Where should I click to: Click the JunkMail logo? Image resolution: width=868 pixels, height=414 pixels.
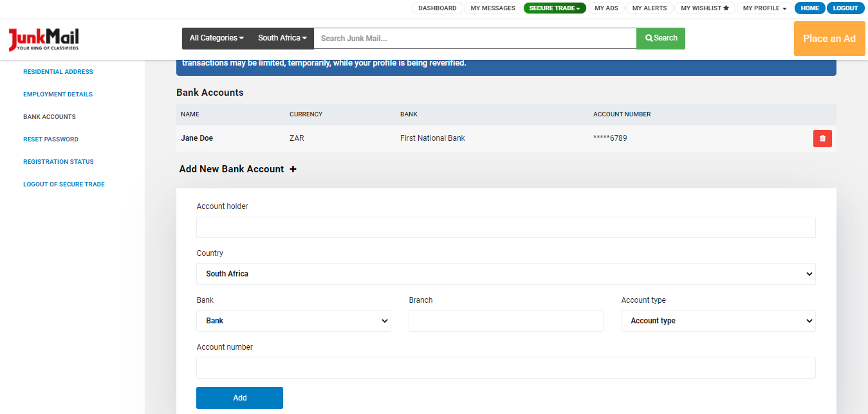[42, 39]
